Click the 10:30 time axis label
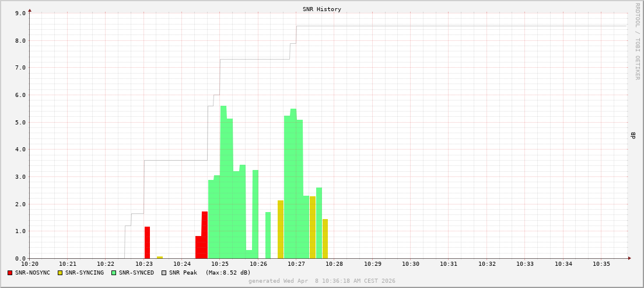This screenshot has height=288, width=644. coord(411,264)
